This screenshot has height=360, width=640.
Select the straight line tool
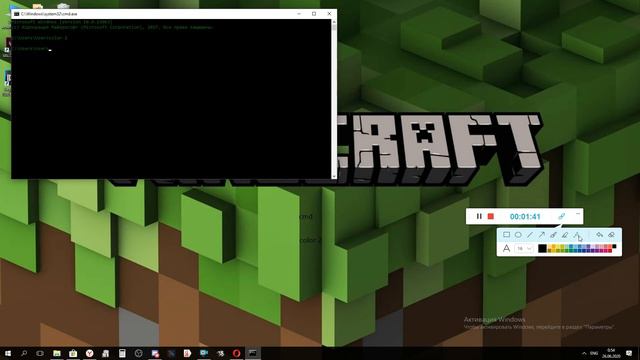click(530, 235)
